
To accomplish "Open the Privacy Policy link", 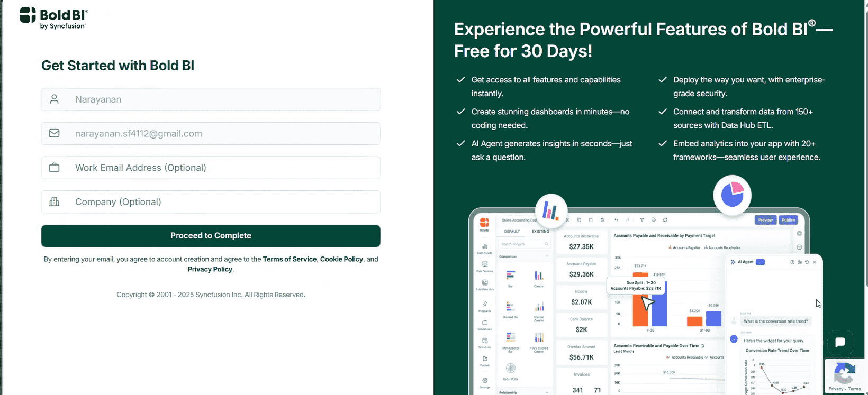I will click(x=210, y=269).
